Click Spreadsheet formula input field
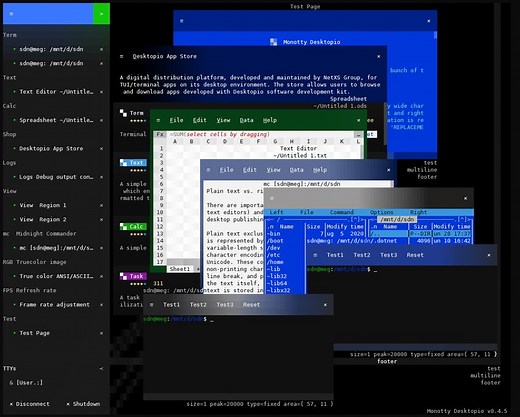 (261, 134)
